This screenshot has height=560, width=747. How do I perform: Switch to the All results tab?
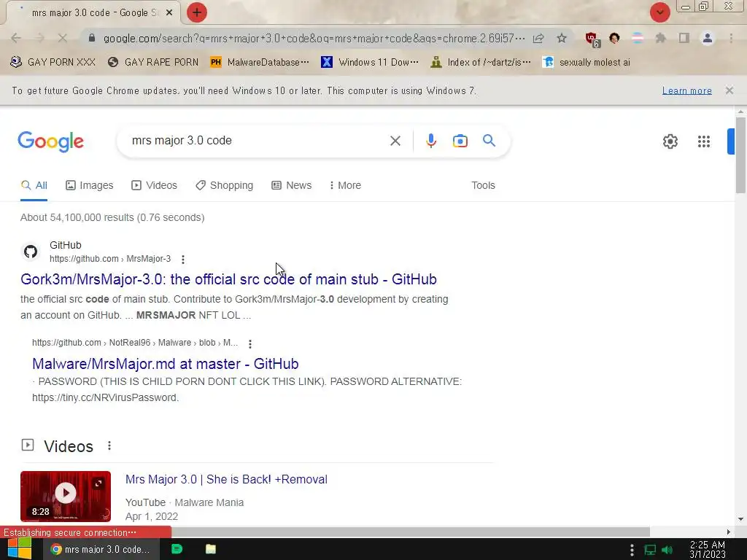tap(34, 185)
